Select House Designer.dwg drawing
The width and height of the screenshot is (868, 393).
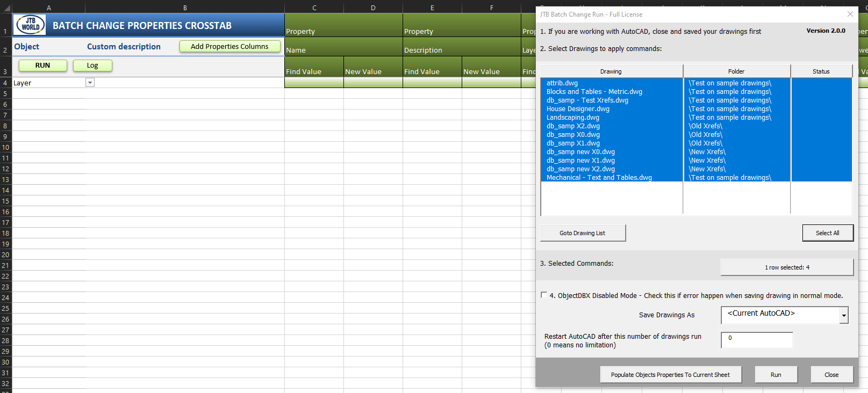578,109
